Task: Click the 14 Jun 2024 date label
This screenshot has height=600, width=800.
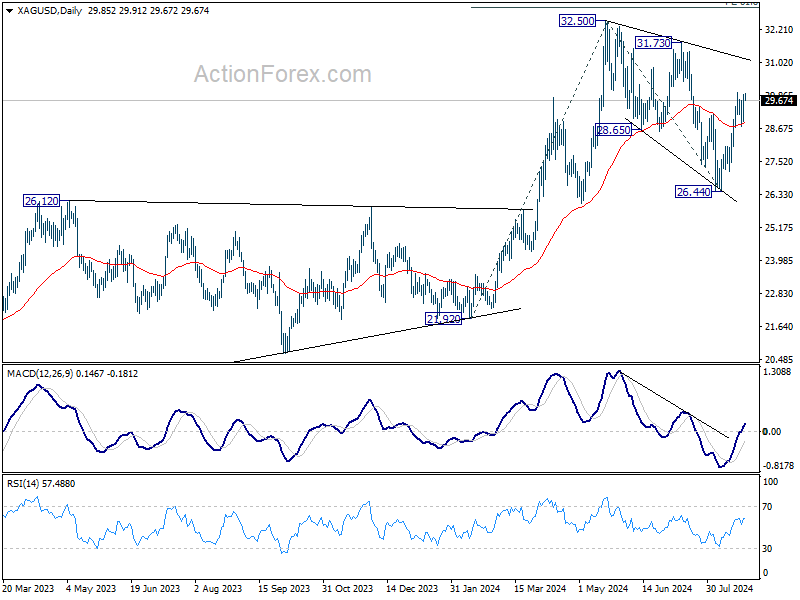Action: point(667,588)
